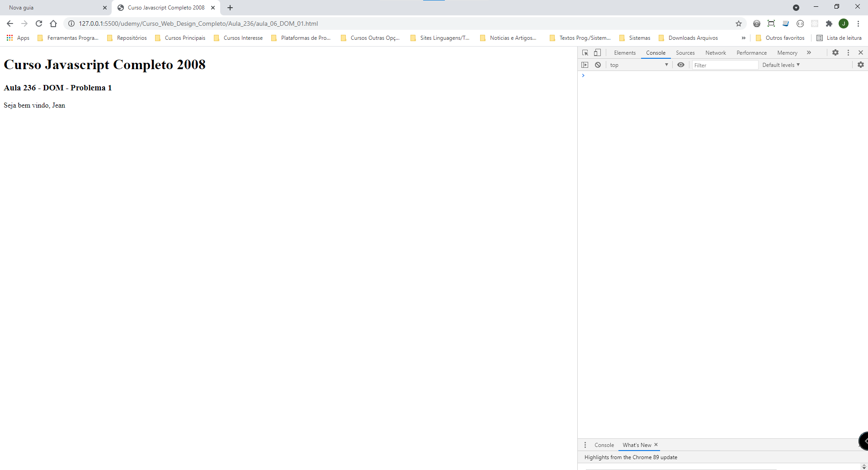Open the Chrome profile avatar J
Viewport: 868px width, 470px height.
[844, 23]
